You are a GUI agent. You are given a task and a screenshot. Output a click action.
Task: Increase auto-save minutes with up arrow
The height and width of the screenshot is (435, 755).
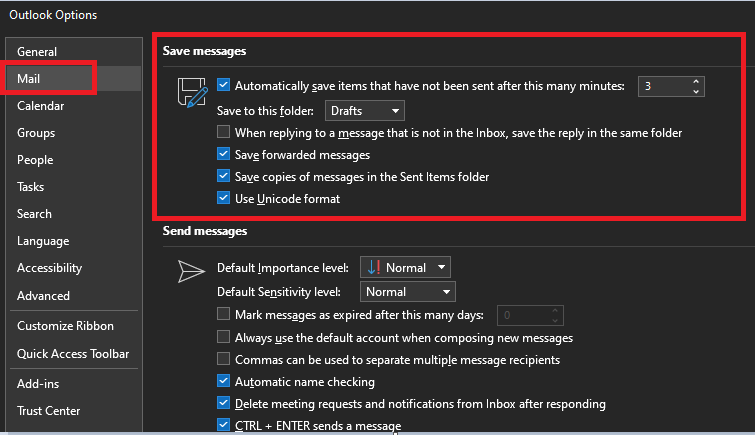click(696, 81)
